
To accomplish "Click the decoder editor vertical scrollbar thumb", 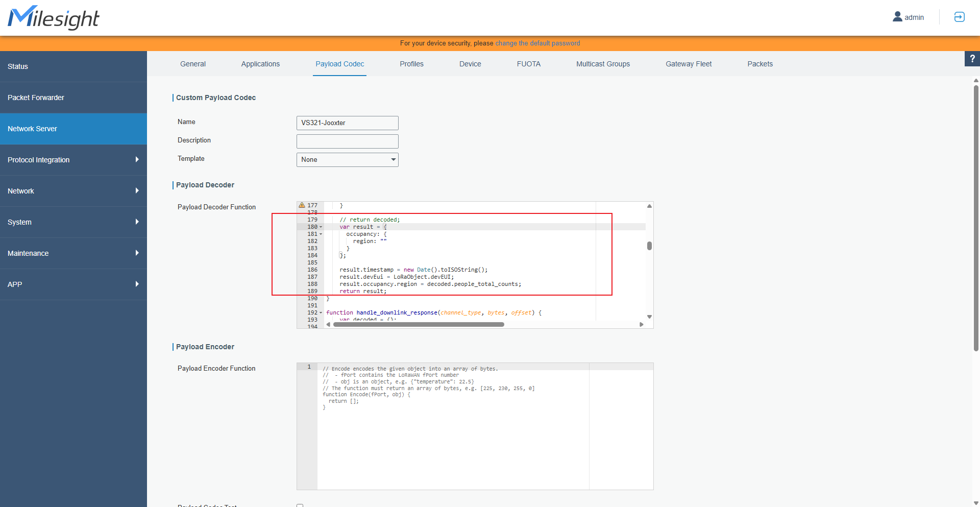I will (649, 246).
